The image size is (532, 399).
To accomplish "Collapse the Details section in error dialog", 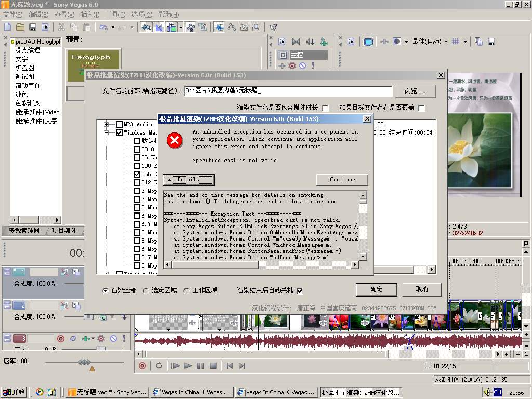I will coord(188,180).
